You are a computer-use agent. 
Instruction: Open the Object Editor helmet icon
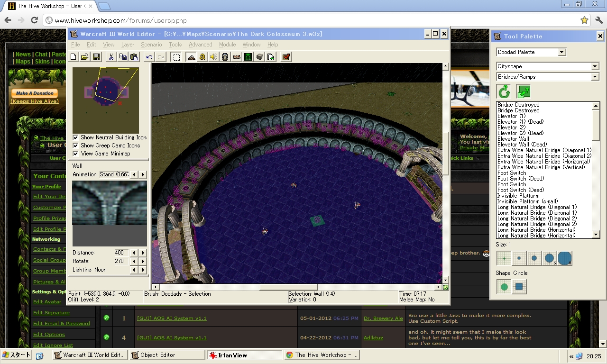[225, 57]
